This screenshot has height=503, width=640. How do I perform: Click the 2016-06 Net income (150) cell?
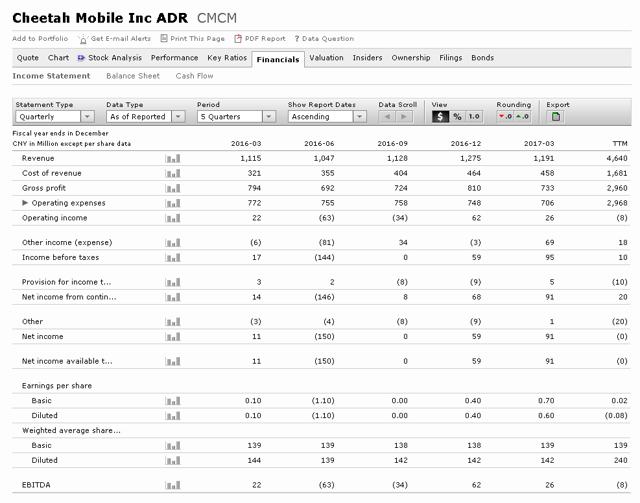click(324, 337)
